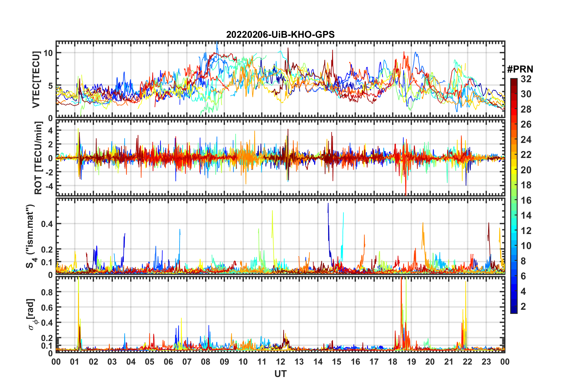The image size is (561, 392).
Task: Click colorbar tick label 16
Action: tap(526, 200)
